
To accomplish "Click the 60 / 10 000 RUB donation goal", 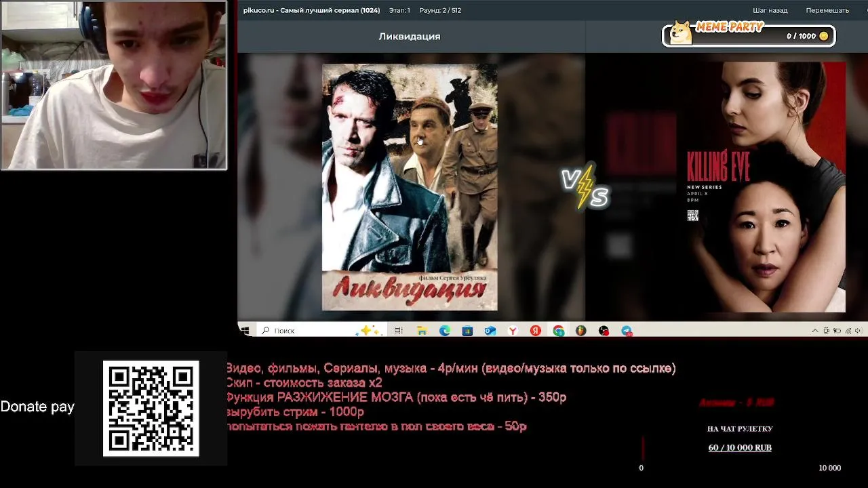I will click(740, 447).
